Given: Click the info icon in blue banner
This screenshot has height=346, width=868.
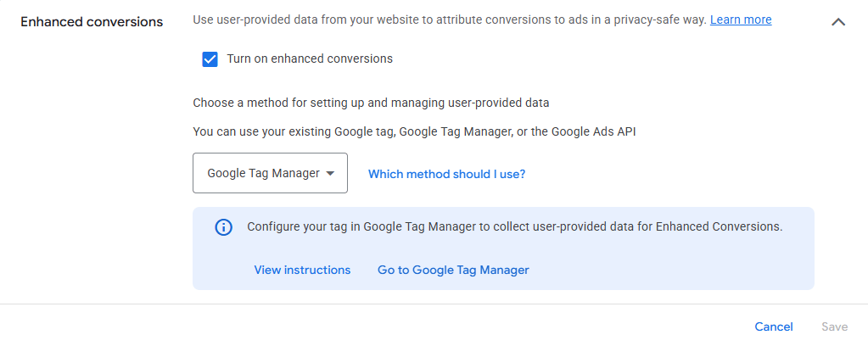Looking at the screenshot, I should coord(223,227).
